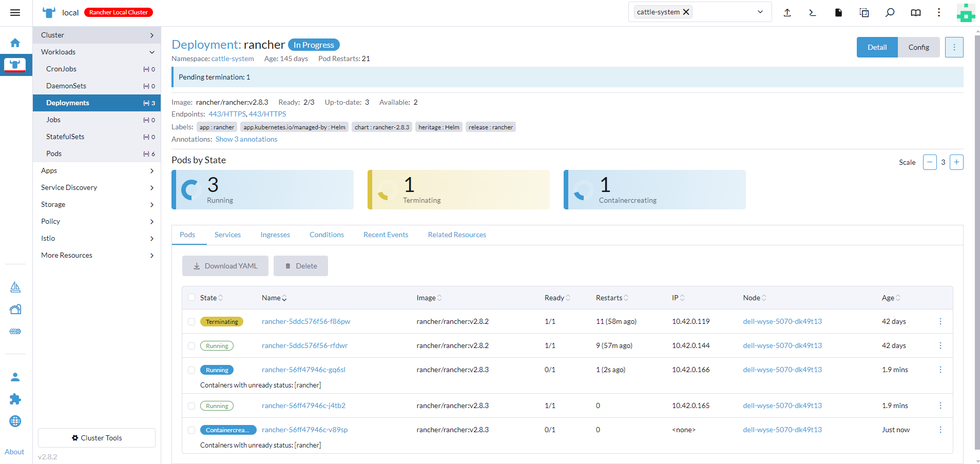Click the Home icon in sidebar

15,43
